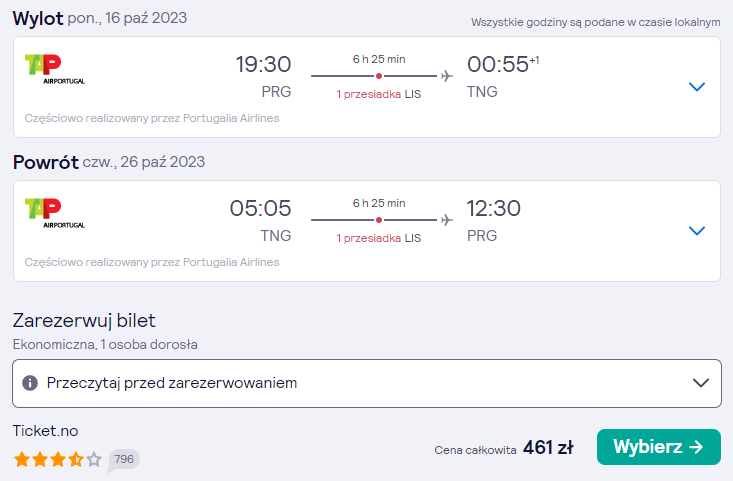Click the TAP Air Portugal logo on return flight
733x481 pixels.
[x=55, y=213]
